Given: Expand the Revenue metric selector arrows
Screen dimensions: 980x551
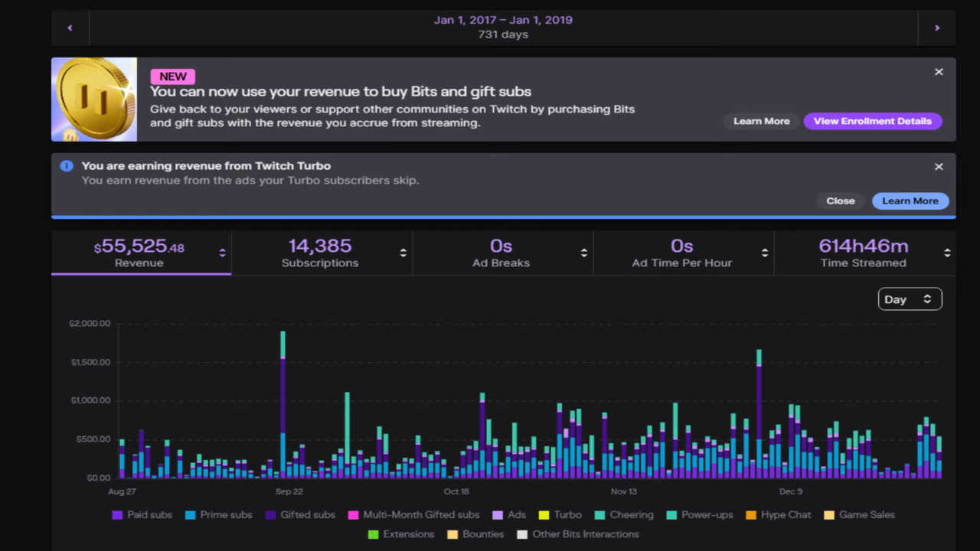Looking at the screenshot, I should 222,253.
